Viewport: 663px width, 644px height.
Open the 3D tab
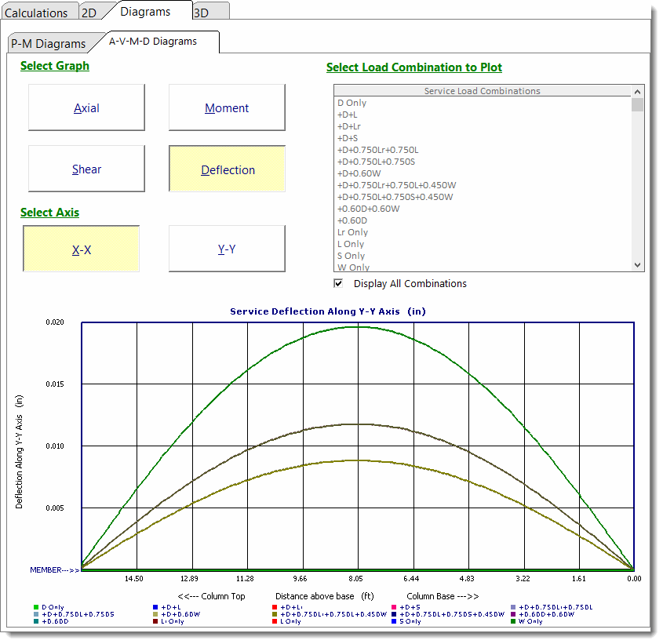(202, 13)
